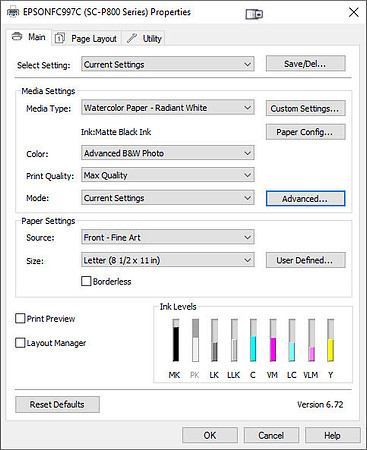This screenshot has width=367, height=450.
Task: Click the VLM ink label
Action: coord(310,375)
